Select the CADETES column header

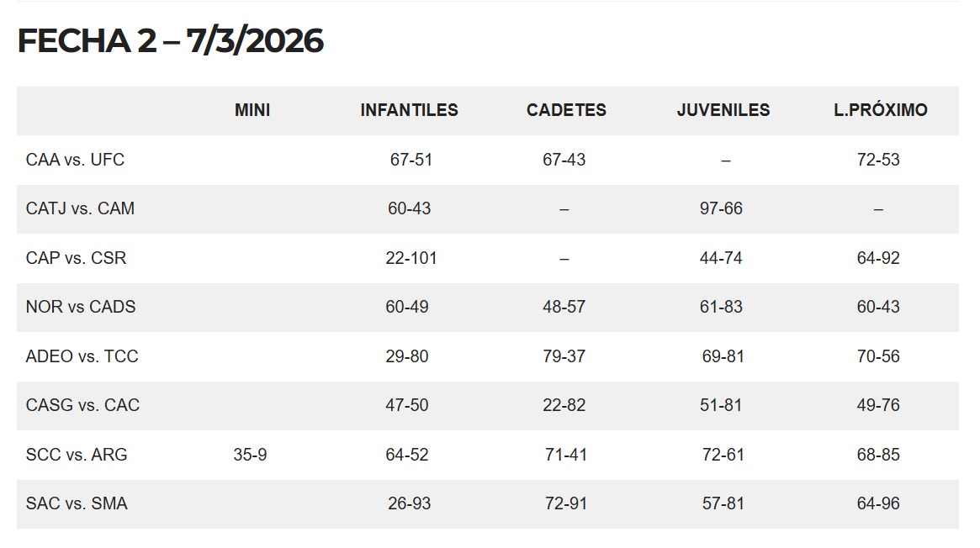566,110
